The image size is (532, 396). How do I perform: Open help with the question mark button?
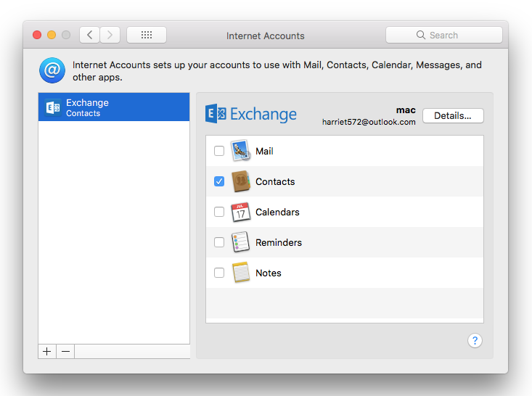tap(475, 341)
